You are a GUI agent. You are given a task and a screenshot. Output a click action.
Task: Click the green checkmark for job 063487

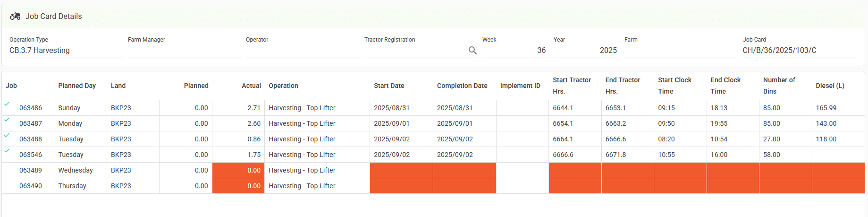tap(7, 120)
